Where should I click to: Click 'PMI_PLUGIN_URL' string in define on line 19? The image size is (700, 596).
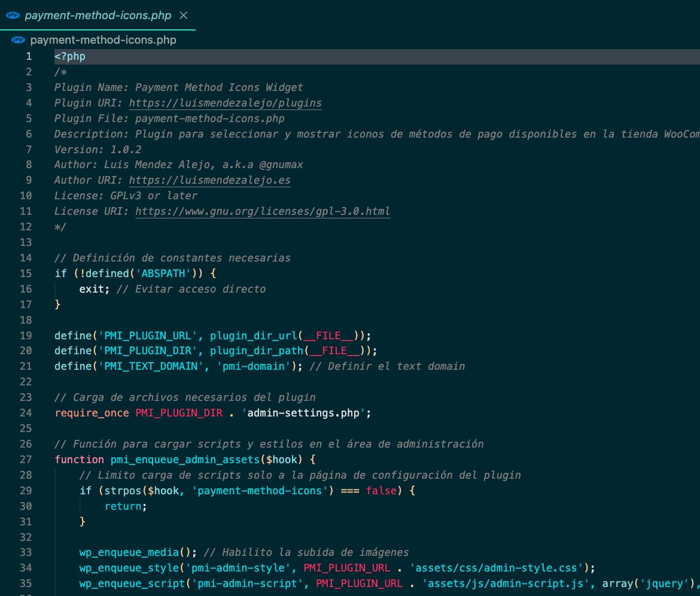(x=147, y=336)
